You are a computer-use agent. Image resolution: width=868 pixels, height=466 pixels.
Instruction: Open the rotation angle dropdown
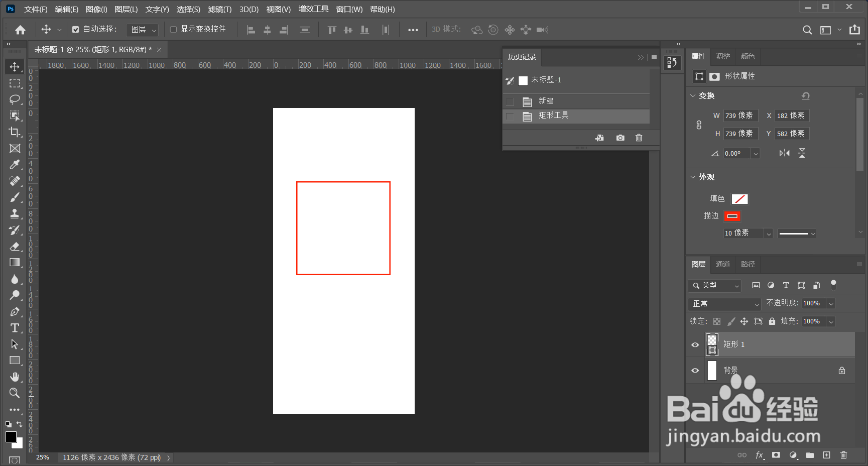coord(756,154)
